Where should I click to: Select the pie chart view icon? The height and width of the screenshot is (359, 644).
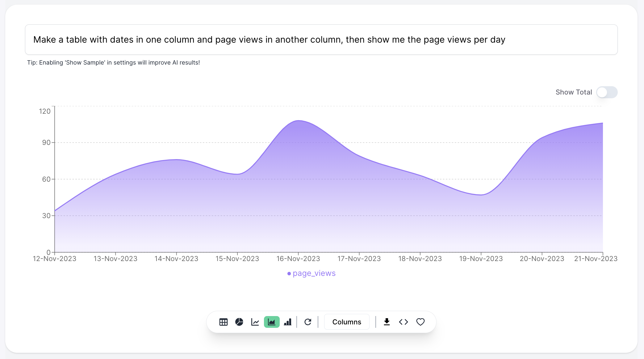(x=239, y=322)
